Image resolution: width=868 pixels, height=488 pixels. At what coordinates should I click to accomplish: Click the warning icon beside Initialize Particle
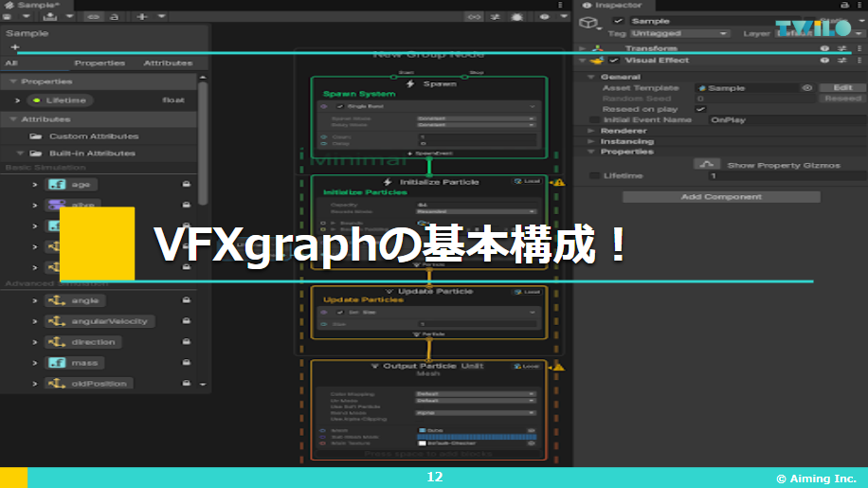558,181
